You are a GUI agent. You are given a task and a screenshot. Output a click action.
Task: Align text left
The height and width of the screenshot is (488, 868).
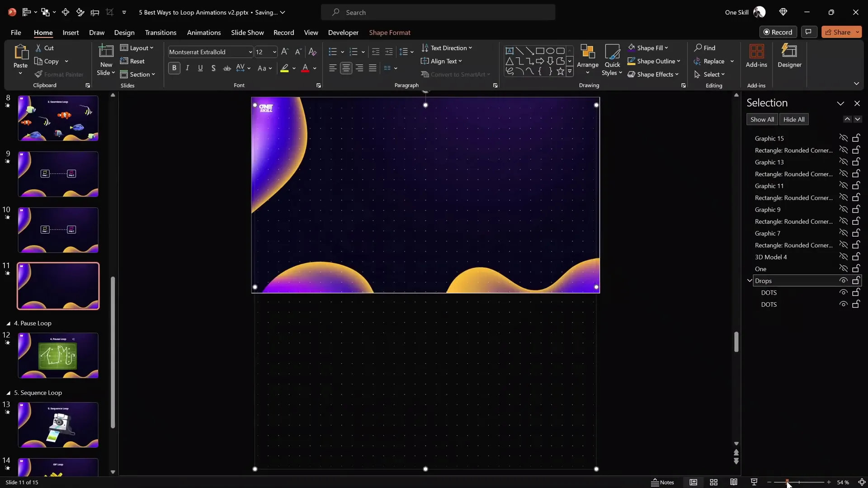[x=333, y=68]
